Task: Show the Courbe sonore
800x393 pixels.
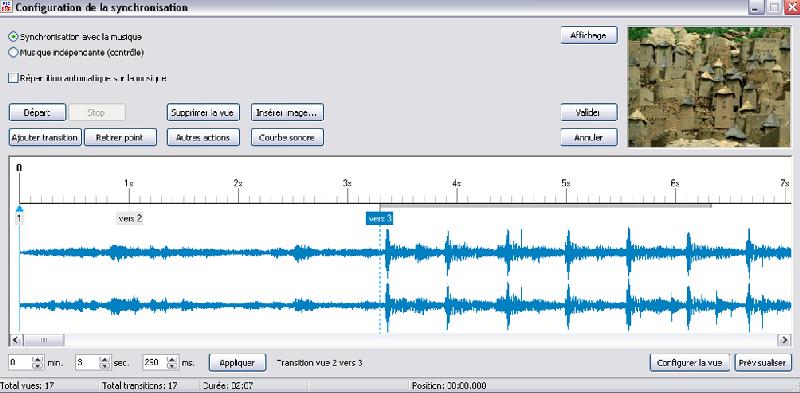Action: tap(287, 137)
